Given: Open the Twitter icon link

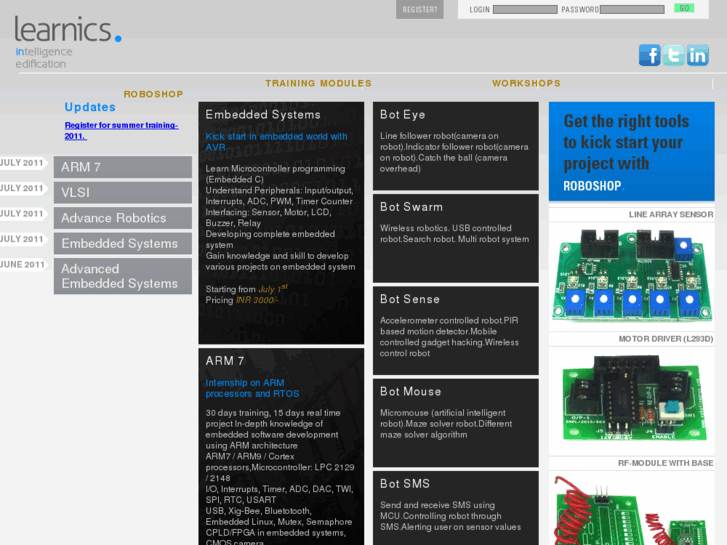Looking at the screenshot, I should click(x=673, y=55).
